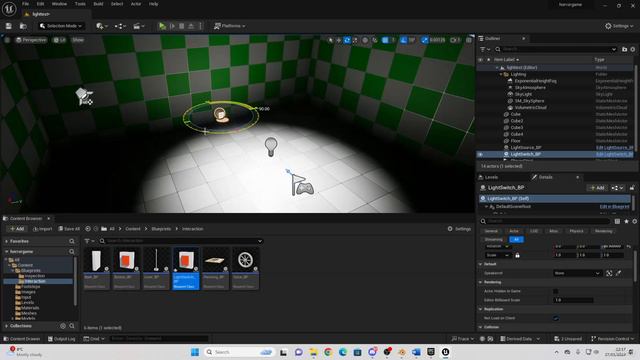
Task: Click the Edit in Blueprint link
Action: click(x=614, y=207)
